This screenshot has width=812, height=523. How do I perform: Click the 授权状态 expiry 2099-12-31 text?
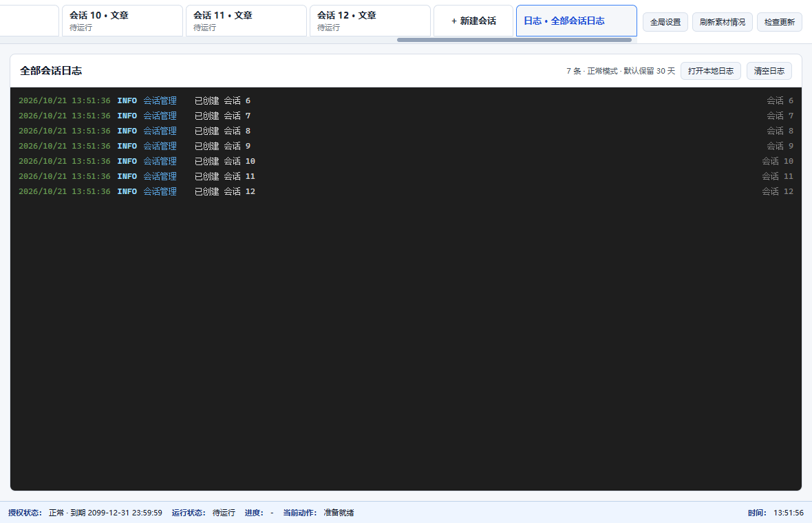(x=106, y=513)
